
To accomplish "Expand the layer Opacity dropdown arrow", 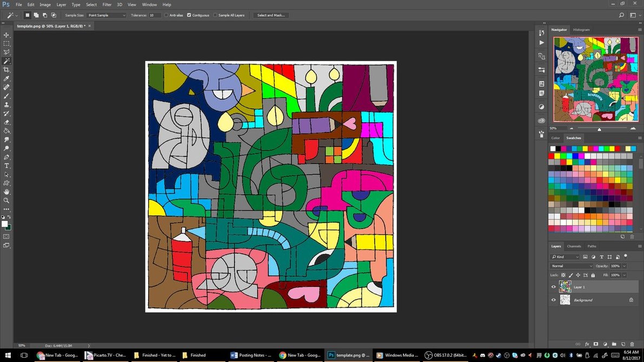I will [625, 266].
